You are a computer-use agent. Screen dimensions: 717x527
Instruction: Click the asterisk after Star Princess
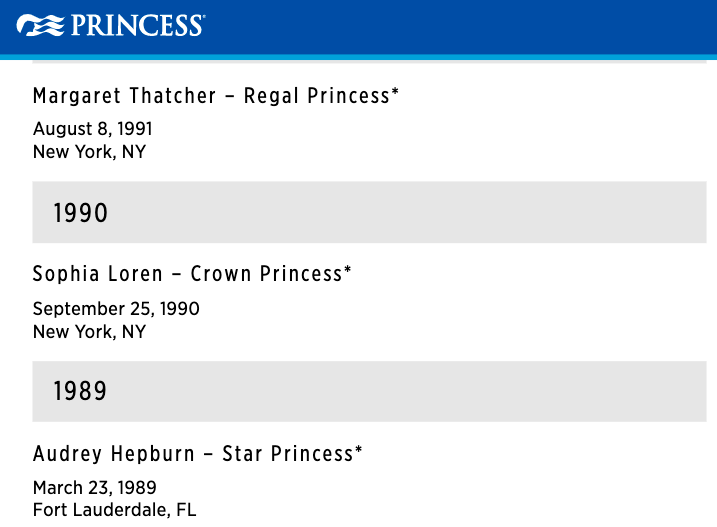pos(358,449)
